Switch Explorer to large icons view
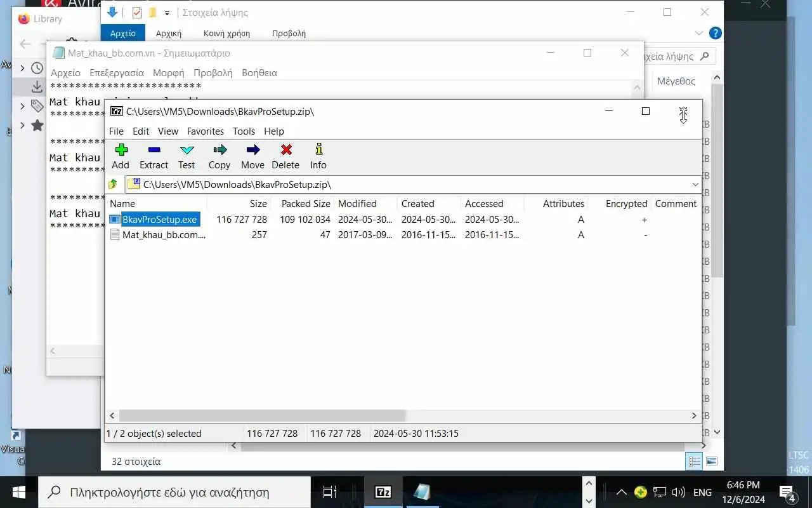Screen dimensions: 812x508 tap(712, 462)
